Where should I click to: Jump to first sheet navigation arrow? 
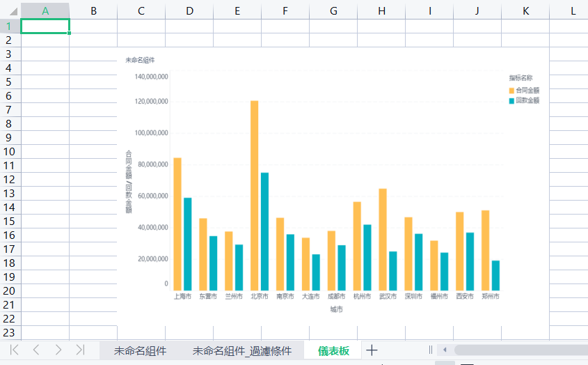(14, 350)
